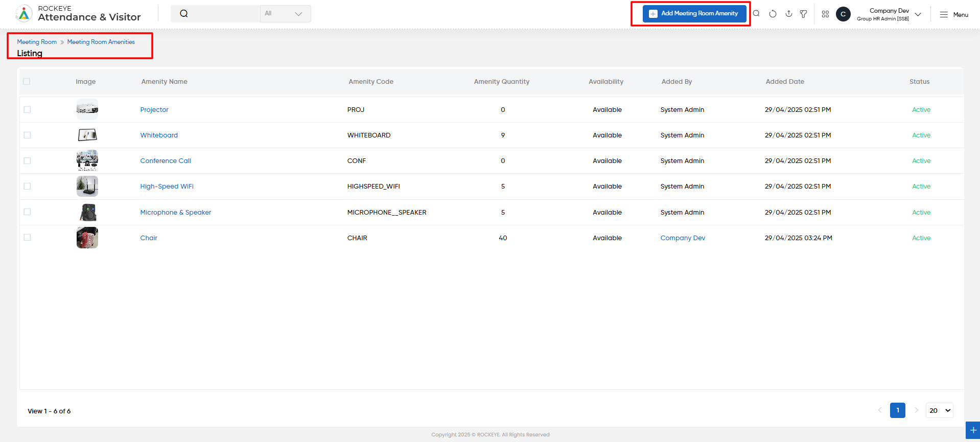Sort by the Amenity Name column header
980x442 pixels.
pos(164,81)
